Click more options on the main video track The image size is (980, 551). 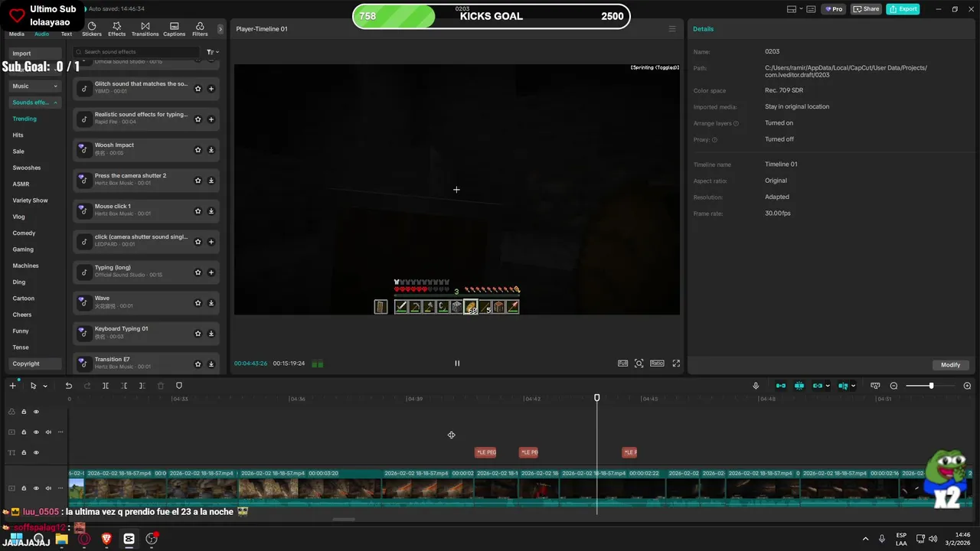pos(60,488)
